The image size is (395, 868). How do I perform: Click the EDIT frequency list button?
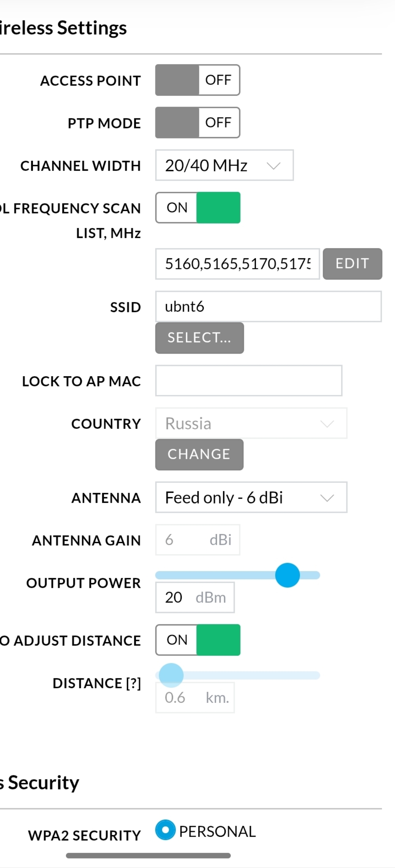(352, 264)
